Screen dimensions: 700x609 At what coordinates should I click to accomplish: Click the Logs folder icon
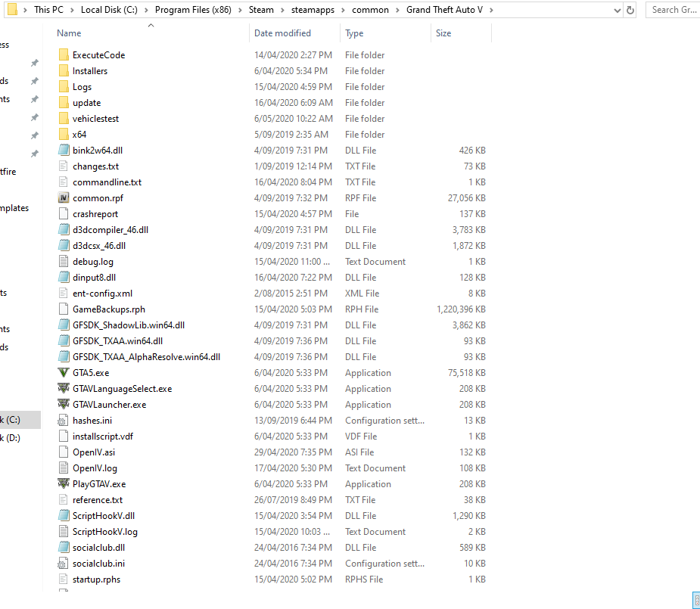tap(64, 86)
